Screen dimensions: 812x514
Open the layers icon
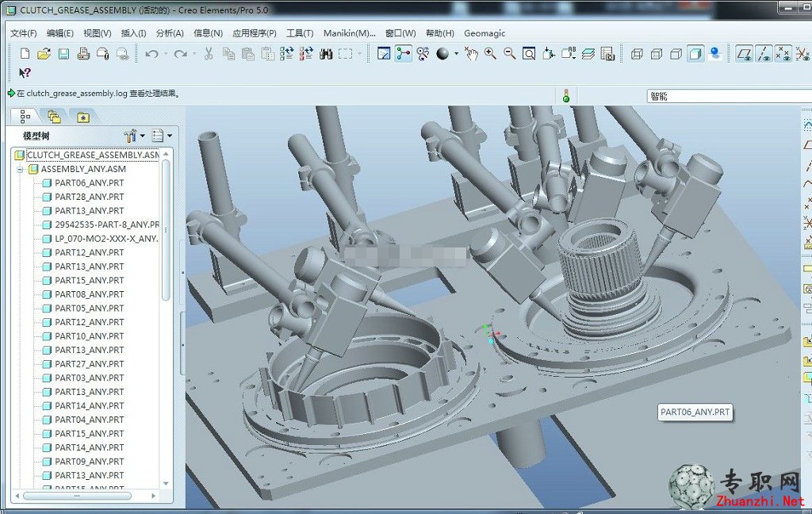[x=588, y=53]
